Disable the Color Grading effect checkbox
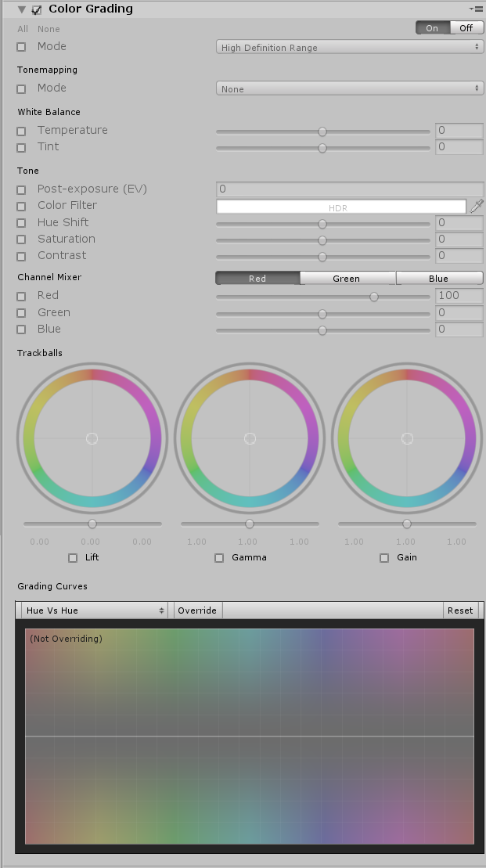486x868 pixels. coord(37,10)
